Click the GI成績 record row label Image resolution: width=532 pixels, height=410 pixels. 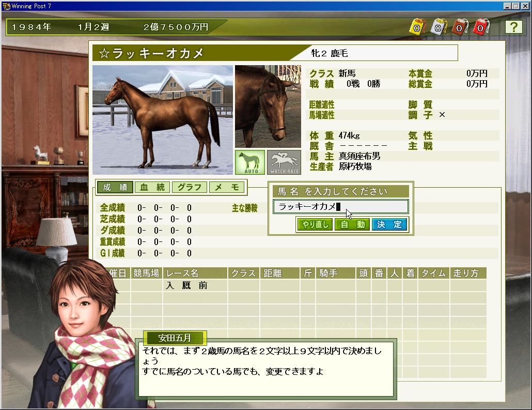[x=112, y=253]
